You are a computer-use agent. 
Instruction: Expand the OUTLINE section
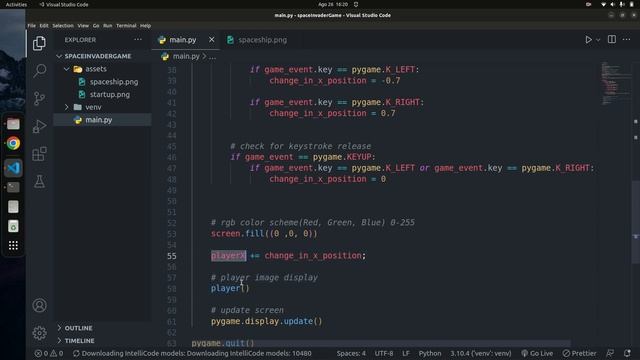pyautogui.click(x=78, y=328)
